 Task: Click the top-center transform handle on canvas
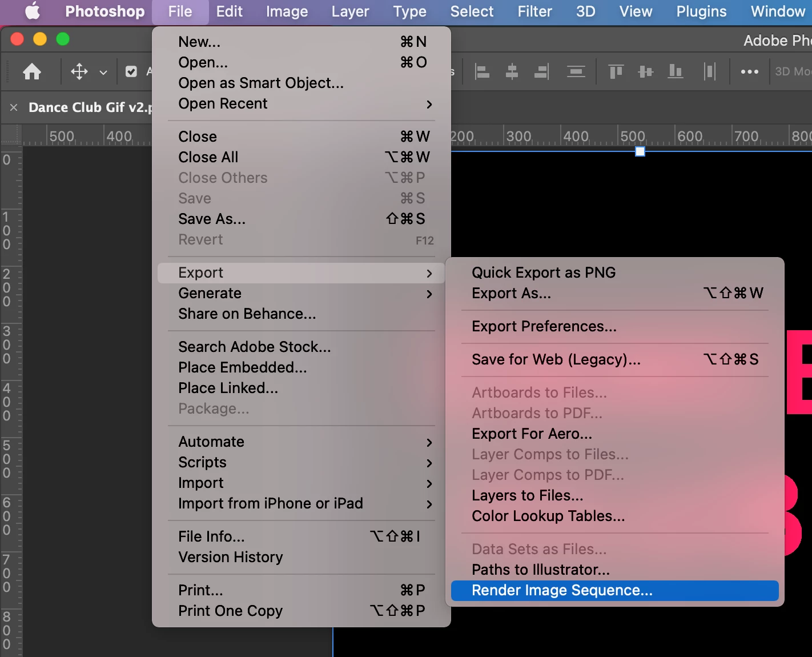(x=640, y=151)
